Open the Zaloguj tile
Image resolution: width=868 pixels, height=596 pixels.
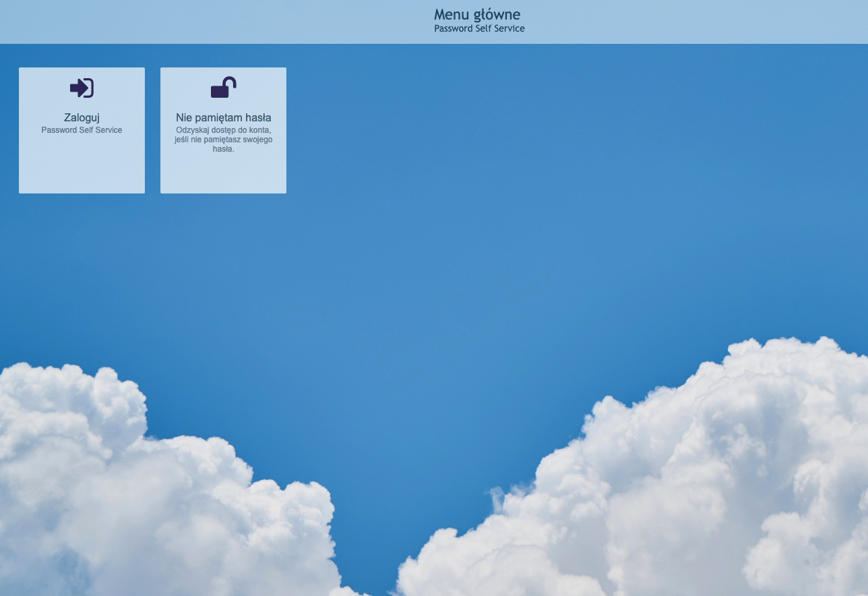(82, 130)
